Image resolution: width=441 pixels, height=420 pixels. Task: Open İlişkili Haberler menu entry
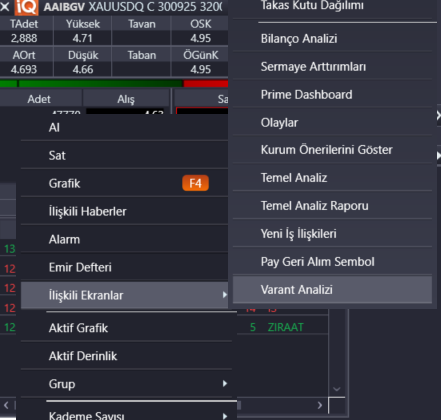124,211
